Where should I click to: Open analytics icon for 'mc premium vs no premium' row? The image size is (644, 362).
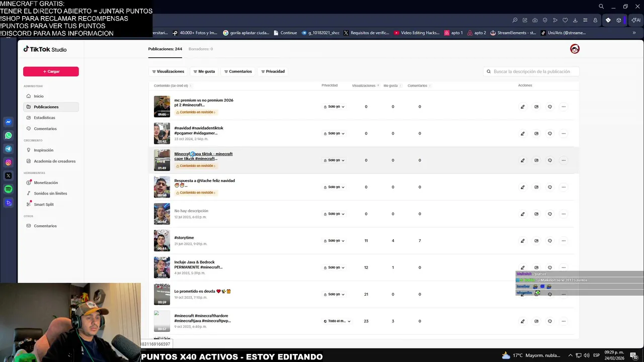coord(536,107)
